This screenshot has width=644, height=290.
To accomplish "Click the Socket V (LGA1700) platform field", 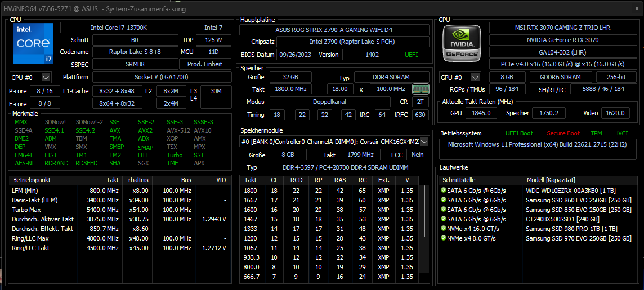I will [162, 77].
